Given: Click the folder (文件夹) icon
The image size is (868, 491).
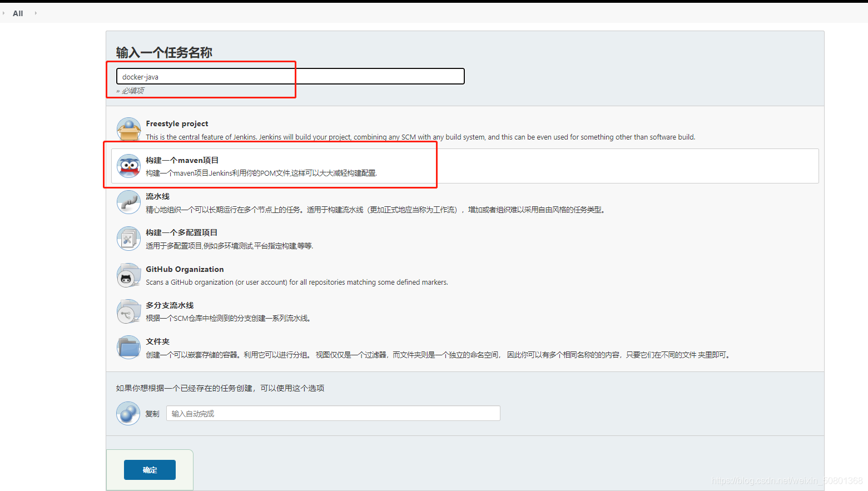Looking at the screenshot, I should point(128,348).
